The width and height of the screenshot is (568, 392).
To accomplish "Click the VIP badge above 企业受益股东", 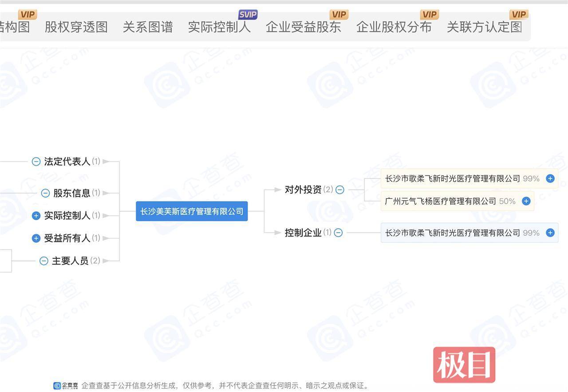I will point(338,14).
